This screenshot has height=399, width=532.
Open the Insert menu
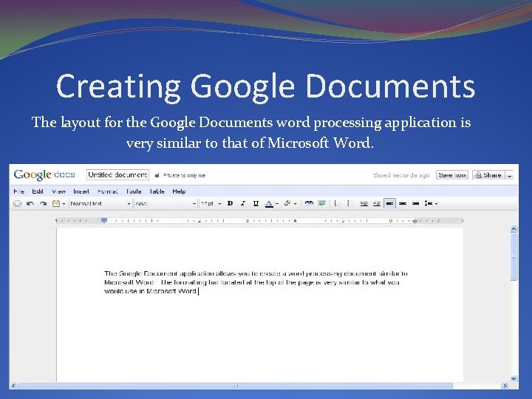(x=81, y=191)
